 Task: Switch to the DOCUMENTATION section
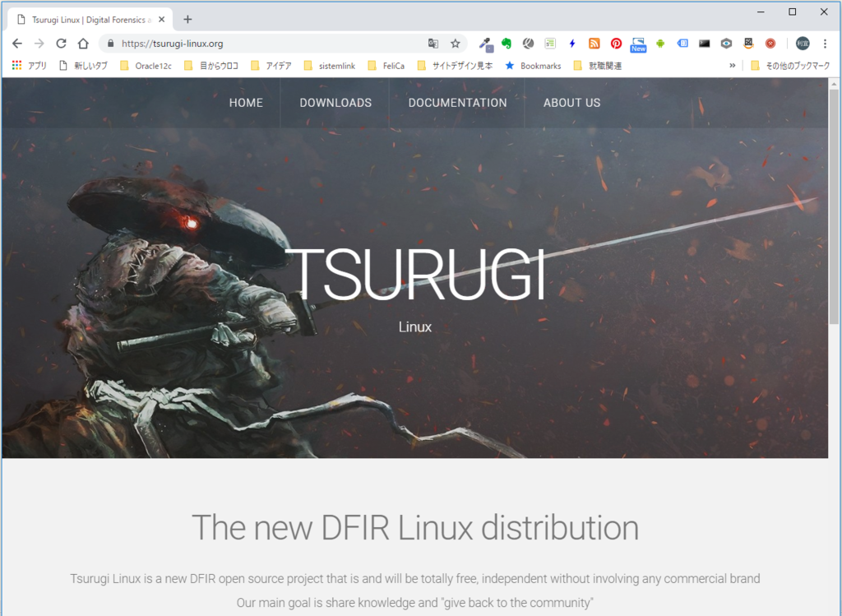(x=457, y=102)
